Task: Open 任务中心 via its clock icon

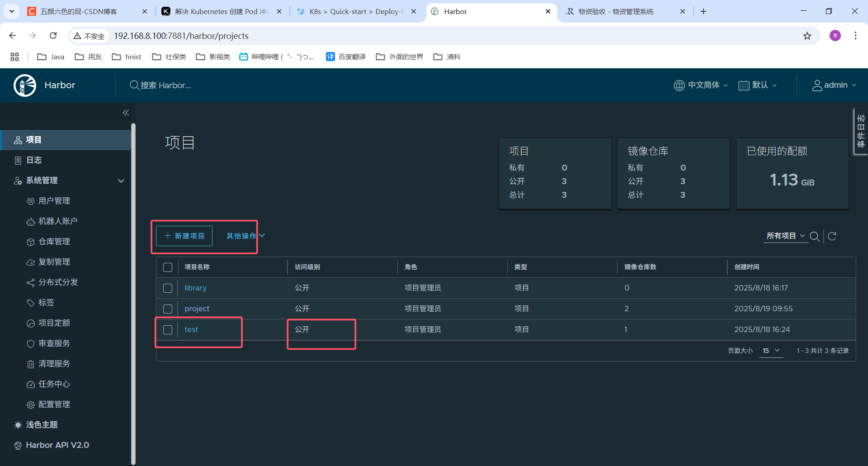Action: point(31,384)
